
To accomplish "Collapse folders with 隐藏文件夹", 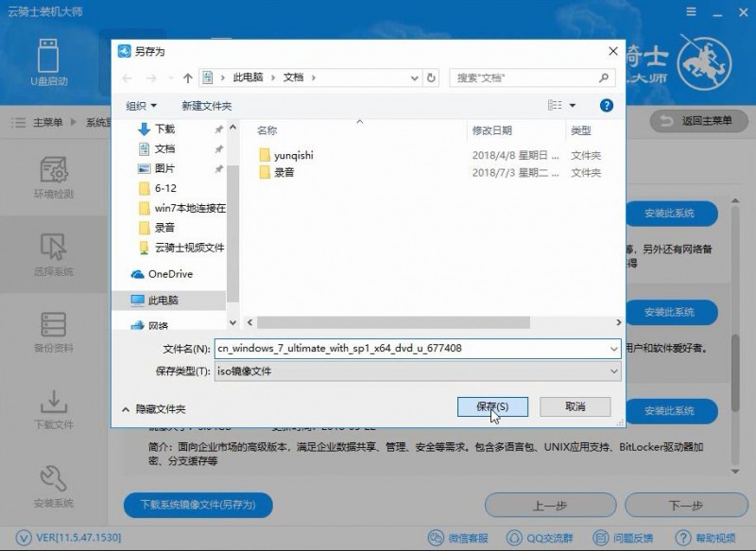I will coord(154,409).
